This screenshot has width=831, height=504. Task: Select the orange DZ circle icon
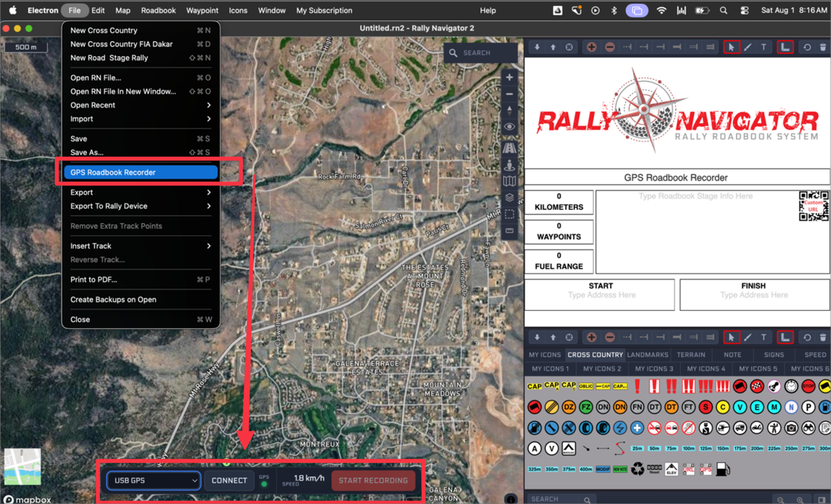pos(569,407)
